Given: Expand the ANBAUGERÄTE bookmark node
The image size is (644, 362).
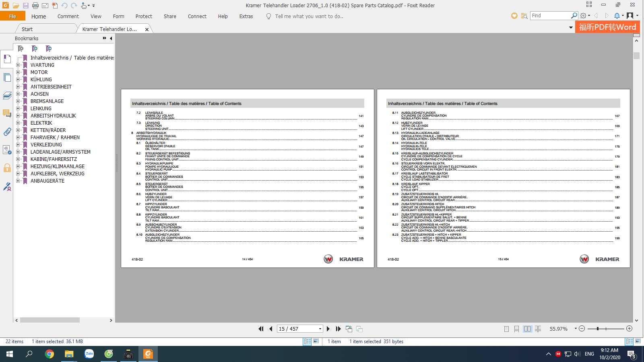Looking at the screenshot, I should (18, 181).
